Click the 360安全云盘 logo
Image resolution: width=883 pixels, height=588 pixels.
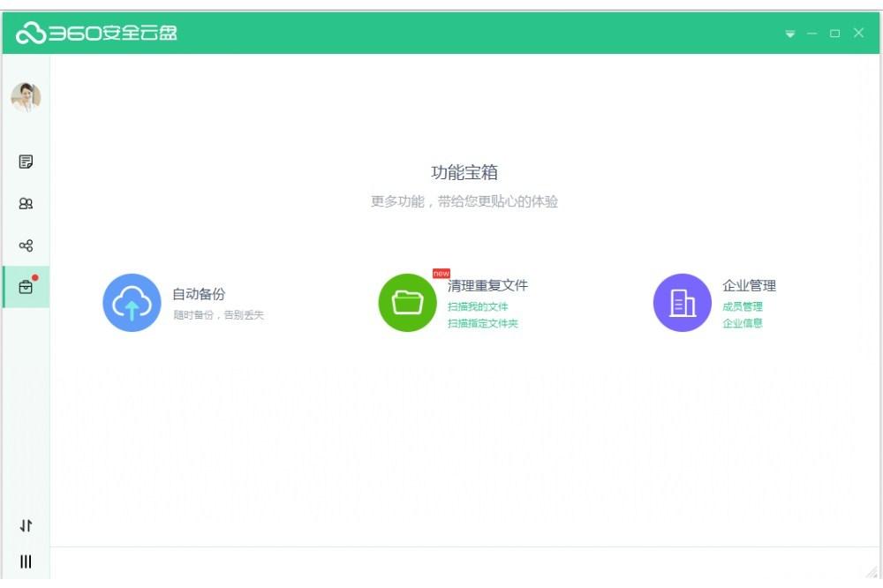pos(96,33)
